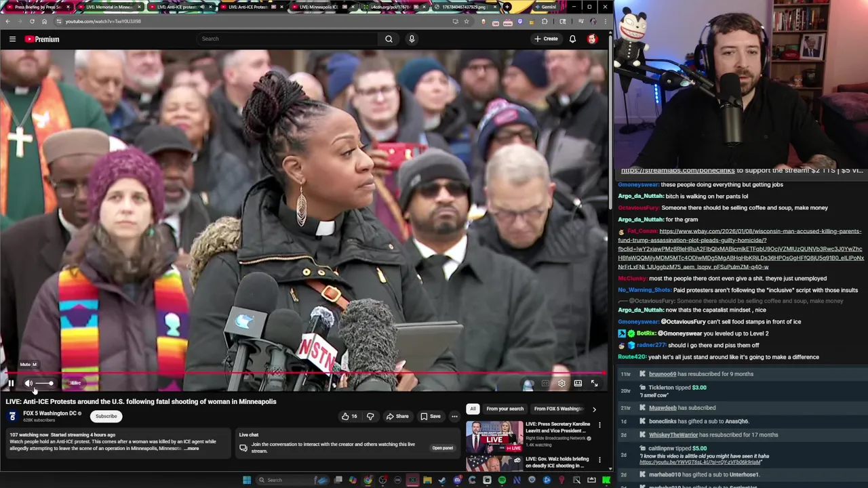Image resolution: width=868 pixels, height=488 pixels.
Task: Click the Windows taskbar search box
Action: (292, 480)
